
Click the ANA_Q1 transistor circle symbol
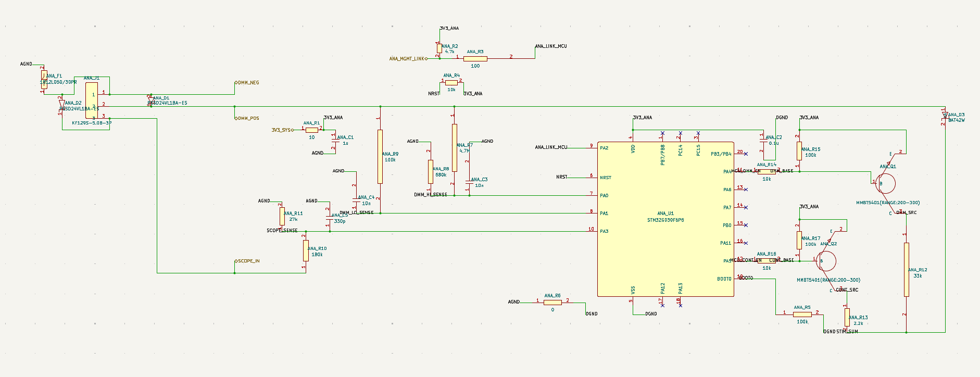click(886, 183)
